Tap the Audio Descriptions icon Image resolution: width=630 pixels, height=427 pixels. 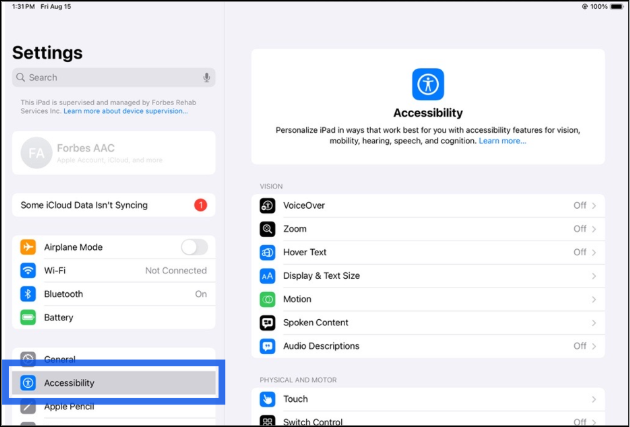click(267, 346)
